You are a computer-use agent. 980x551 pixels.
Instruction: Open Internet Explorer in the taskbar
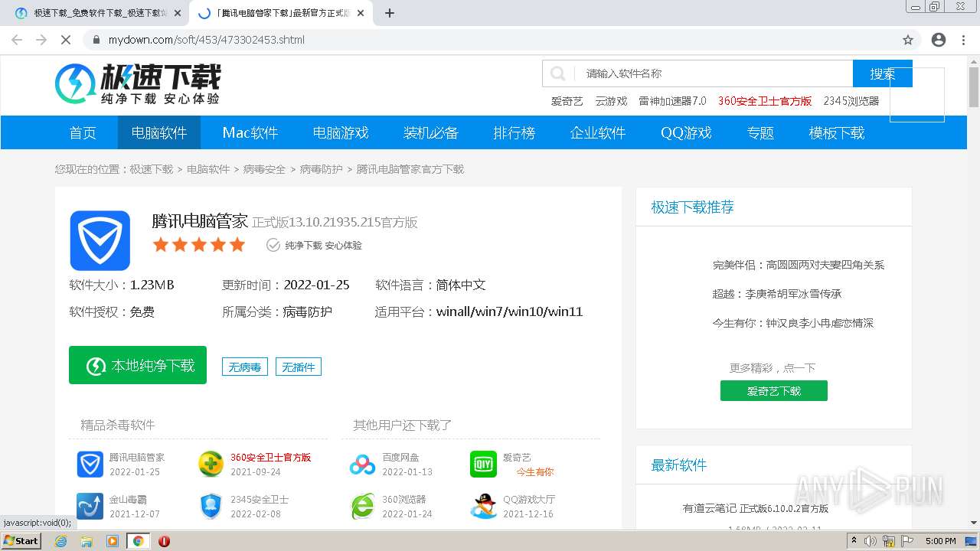61,541
